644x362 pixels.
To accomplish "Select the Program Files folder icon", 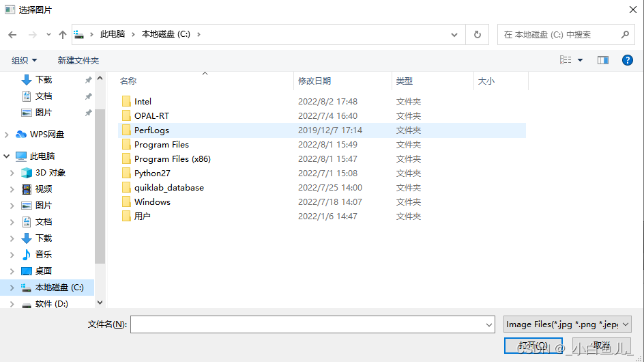I will [126, 145].
